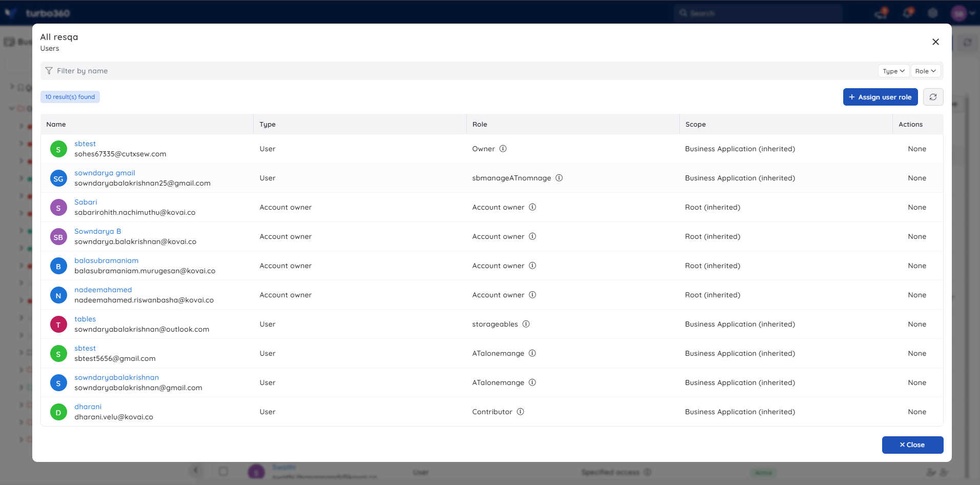This screenshot has height=485, width=980.
Task: Click Root (inherited) scope in Sabari row
Action: 713,207
